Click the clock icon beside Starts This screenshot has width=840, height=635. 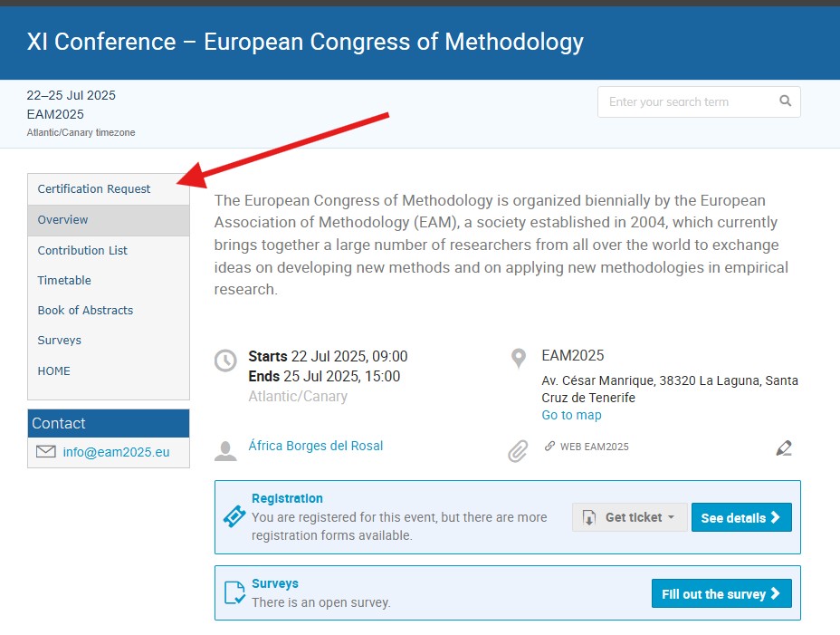[x=225, y=361]
